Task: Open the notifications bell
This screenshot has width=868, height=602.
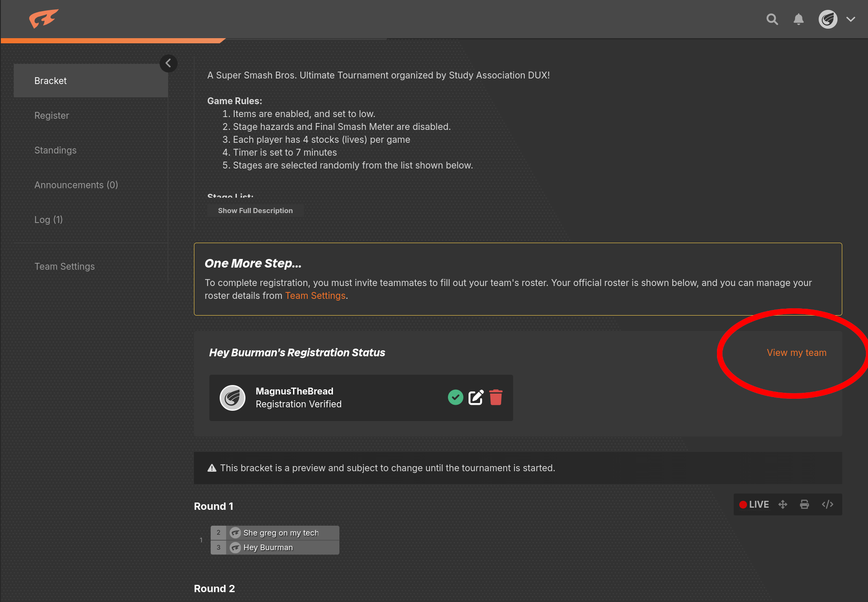Action: (798, 19)
